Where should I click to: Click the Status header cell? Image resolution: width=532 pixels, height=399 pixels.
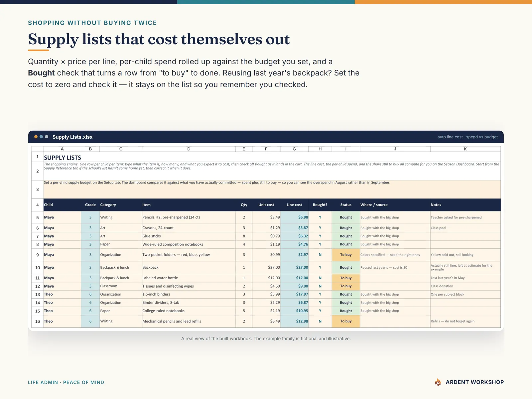(x=346, y=205)
